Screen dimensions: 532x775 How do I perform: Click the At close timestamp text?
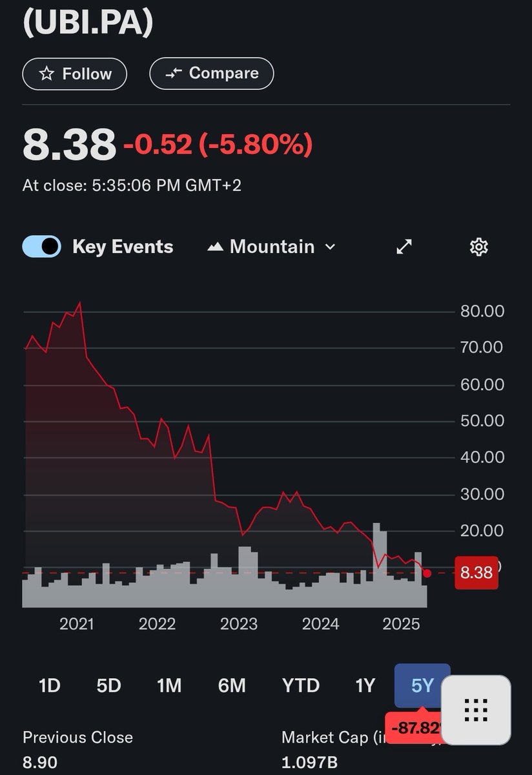click(132, 186)
